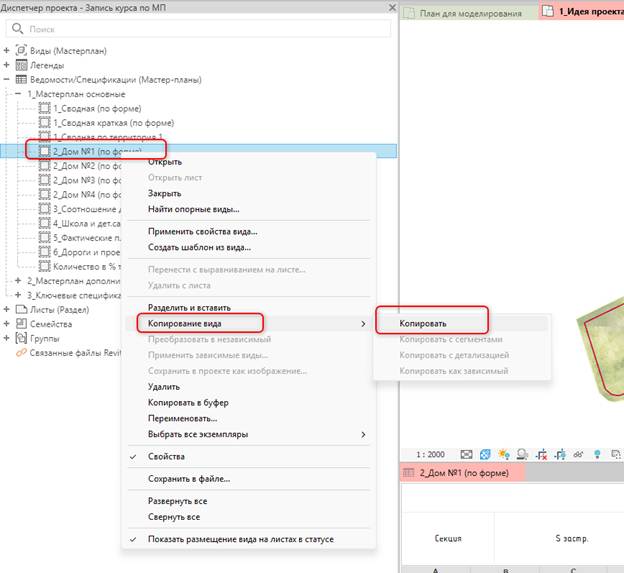Click Show Crop Region icon
This screenshot has width=624, height=573.
click(x=560, y=454)
